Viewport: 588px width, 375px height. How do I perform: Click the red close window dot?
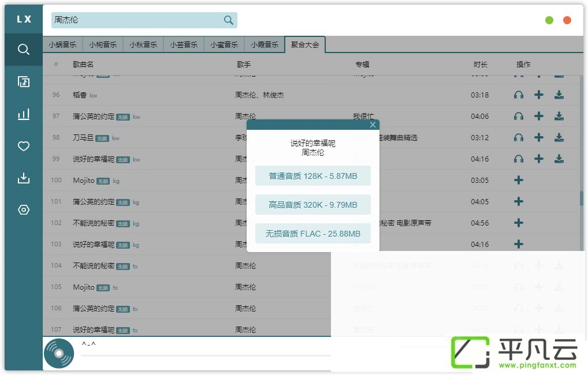(x=567, y=20)
